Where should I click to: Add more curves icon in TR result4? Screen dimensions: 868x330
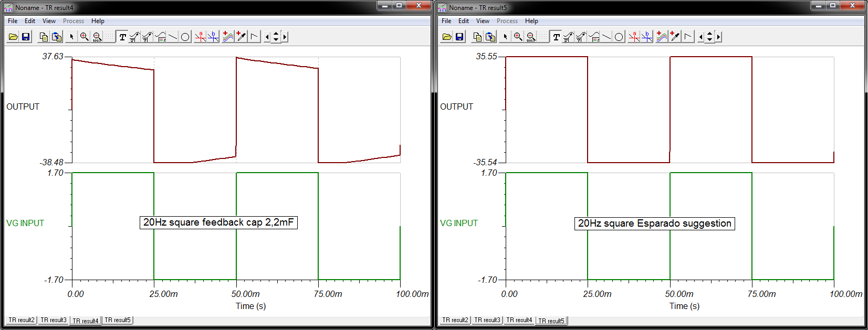click(x=228, y=37)
